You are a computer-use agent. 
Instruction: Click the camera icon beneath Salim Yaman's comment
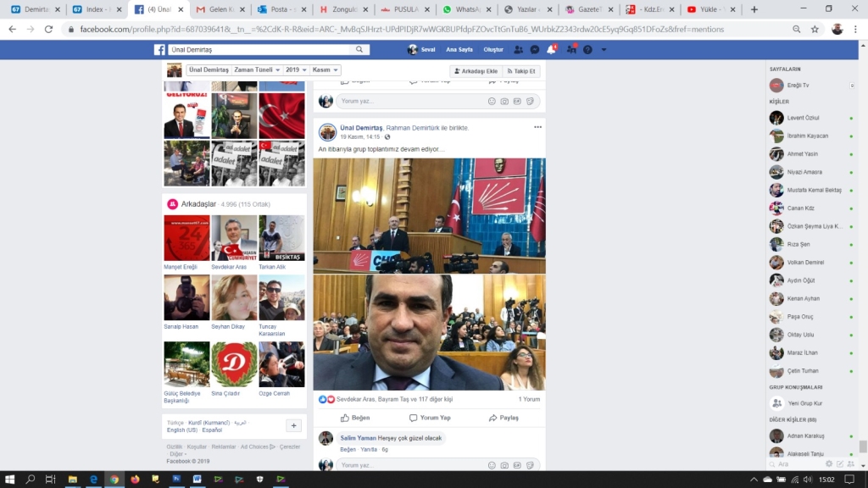(x=504, y=465)
